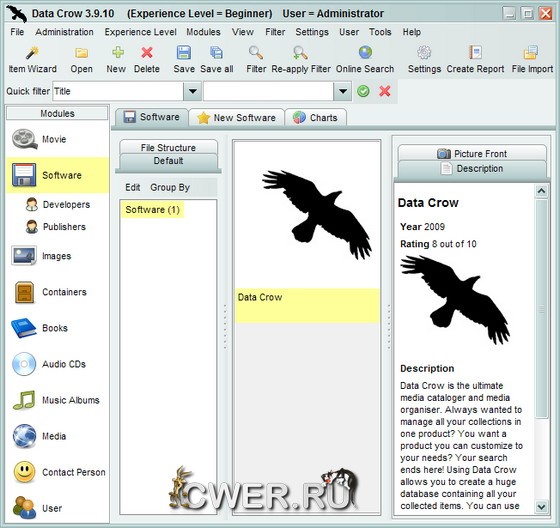This screenshot has width=560, height=528.
Task: Expand the quick filter Title field dropdown
Action: tap(192, 91)
